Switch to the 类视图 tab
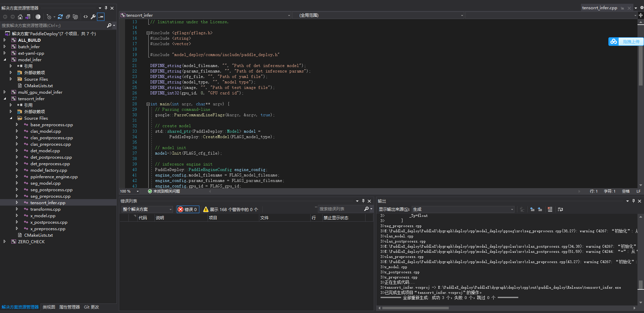644x313 pixels. [x=49, y=307]
